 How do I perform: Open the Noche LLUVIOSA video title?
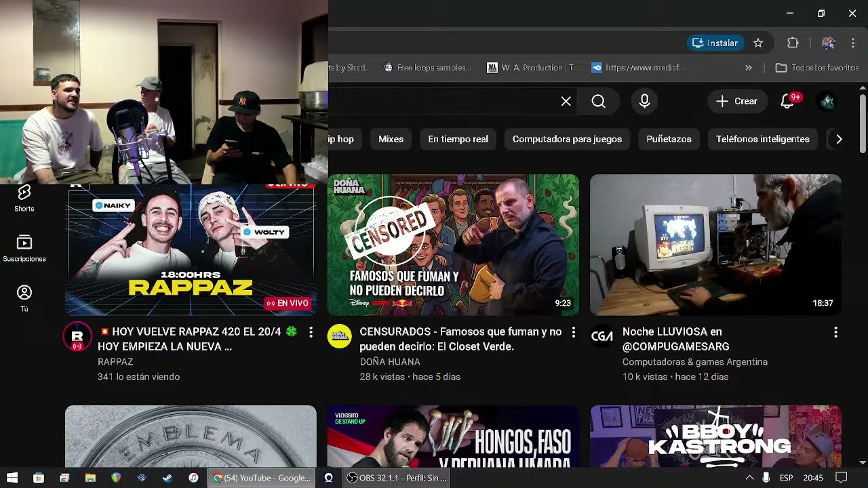pyautogui.click(x=675, y=339)
